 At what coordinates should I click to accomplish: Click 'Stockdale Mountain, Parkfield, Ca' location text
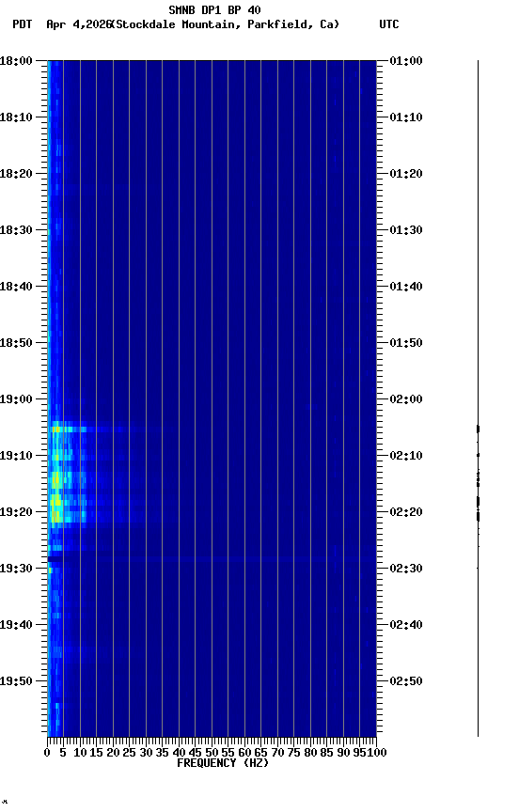(x=225, y=24)
